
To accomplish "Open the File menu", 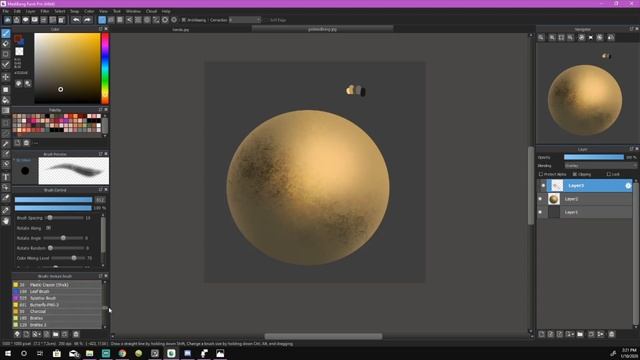I will tap(5, 11).
